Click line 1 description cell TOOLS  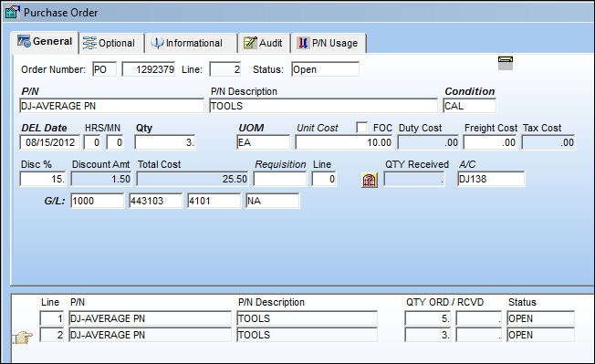click(307, 318)
